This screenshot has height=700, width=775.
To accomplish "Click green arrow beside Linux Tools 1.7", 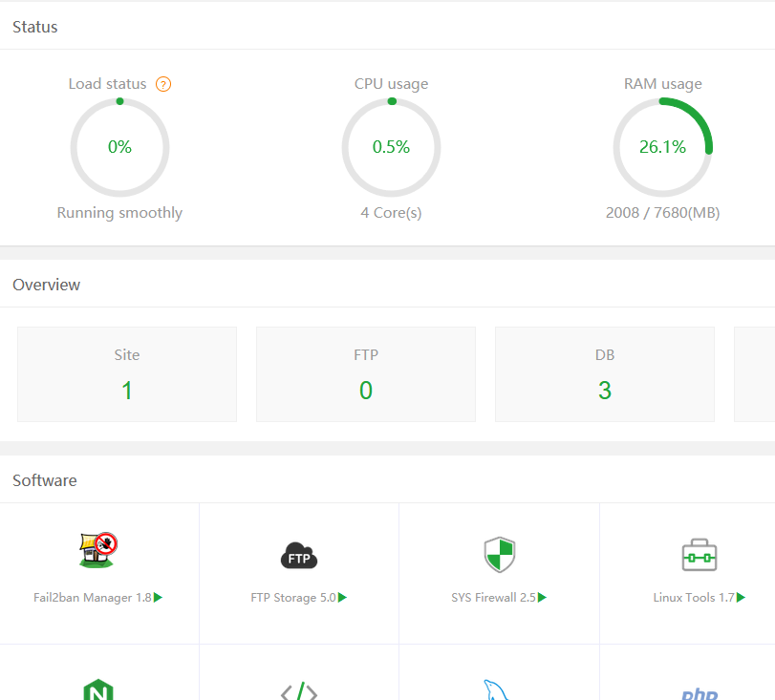I will (x=742, y=598).
